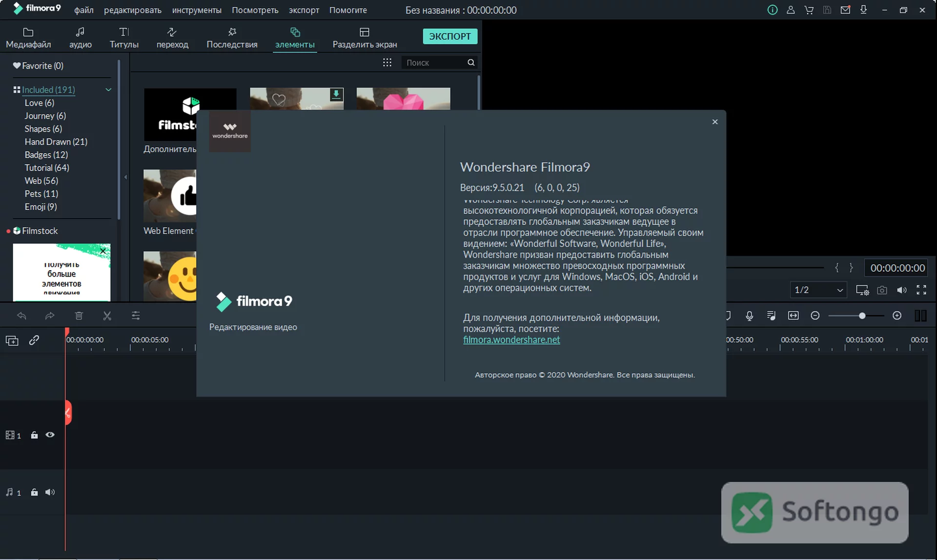Click the snapshot camera icon
The width and height of the screenshot is (937, 560).
point(882,290)
